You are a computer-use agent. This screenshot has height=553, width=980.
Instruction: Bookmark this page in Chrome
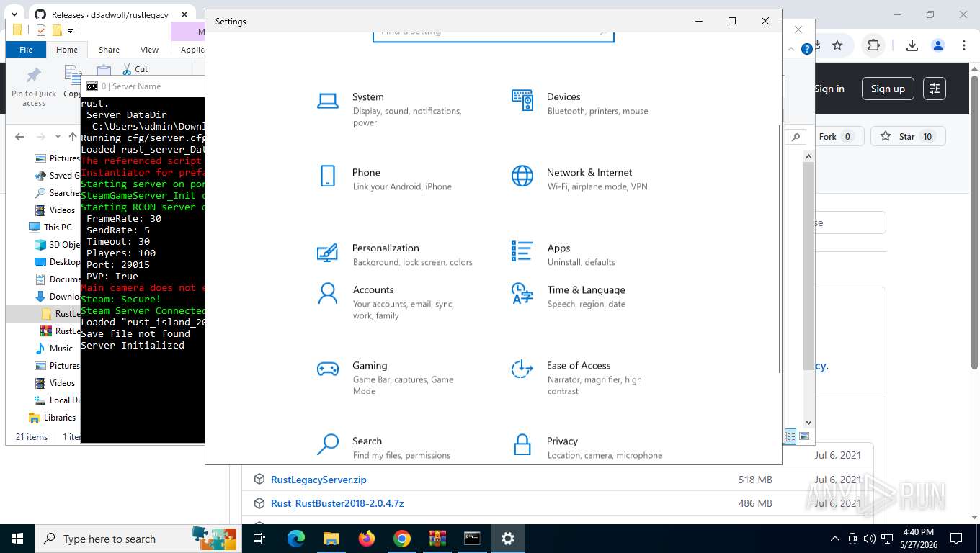pos(837,45)
